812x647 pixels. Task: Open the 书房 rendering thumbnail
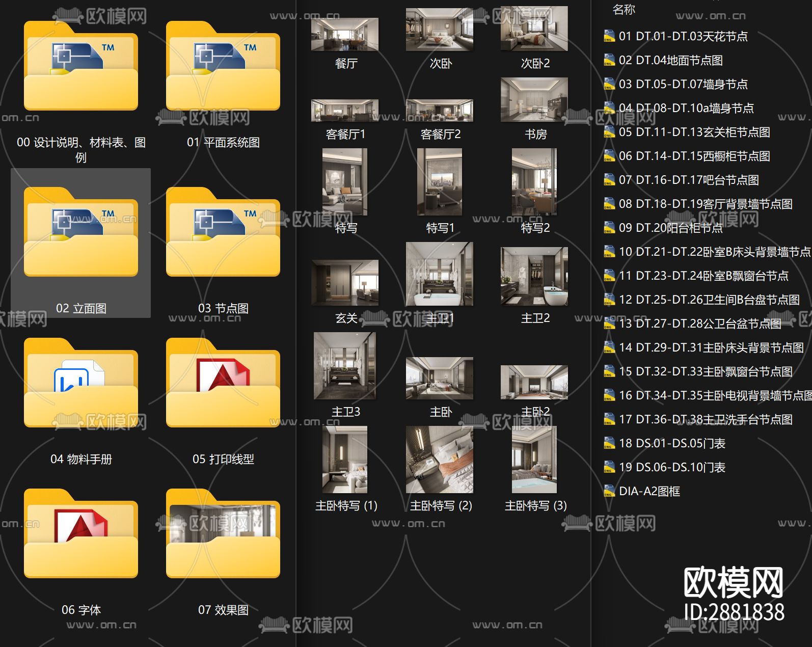[534, 99]
